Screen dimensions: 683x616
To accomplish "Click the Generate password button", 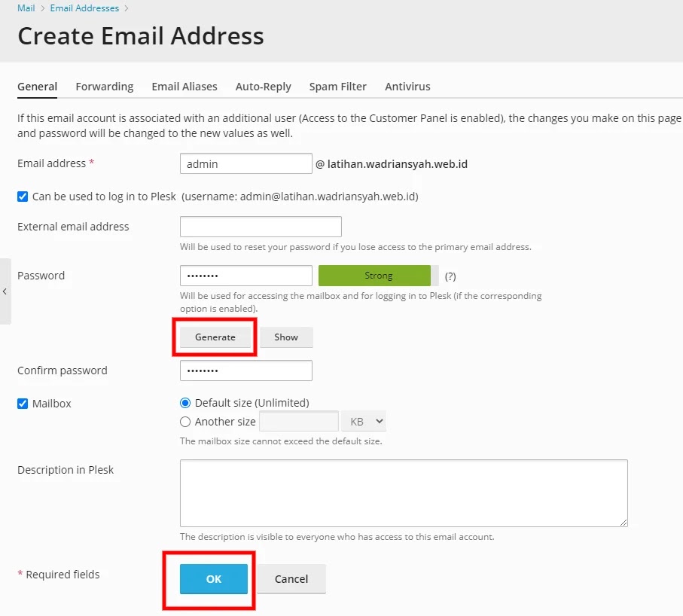I will click(215, 337).
